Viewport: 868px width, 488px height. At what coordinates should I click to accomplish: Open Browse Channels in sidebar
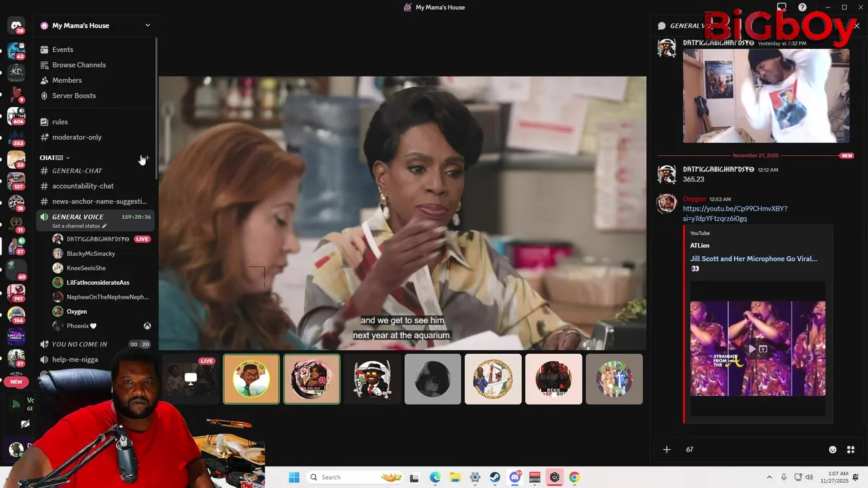[x=79, y=65]
